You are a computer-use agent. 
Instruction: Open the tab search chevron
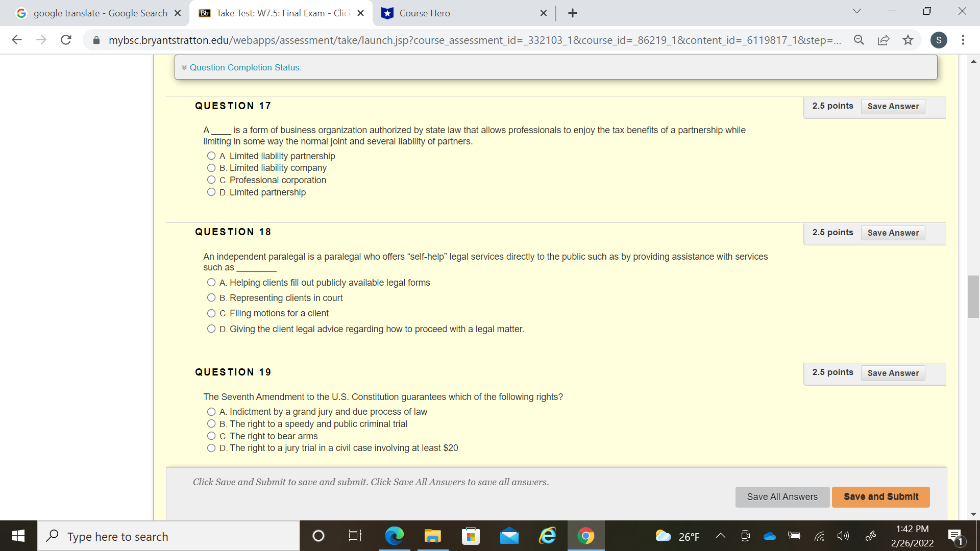tap(856, 11)
